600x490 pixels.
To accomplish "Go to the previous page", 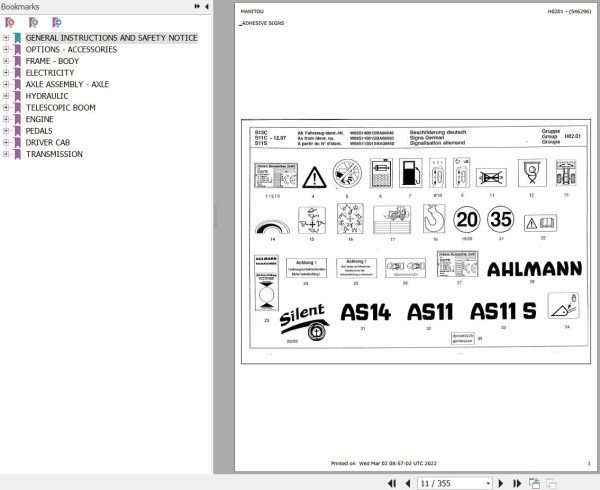I will pos(408,483).
